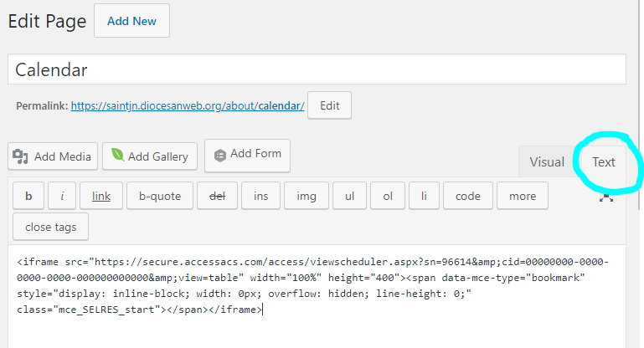Insert deleted text tag with del button
This screenshot has width=644, height=348.
[x=217, y=196]
